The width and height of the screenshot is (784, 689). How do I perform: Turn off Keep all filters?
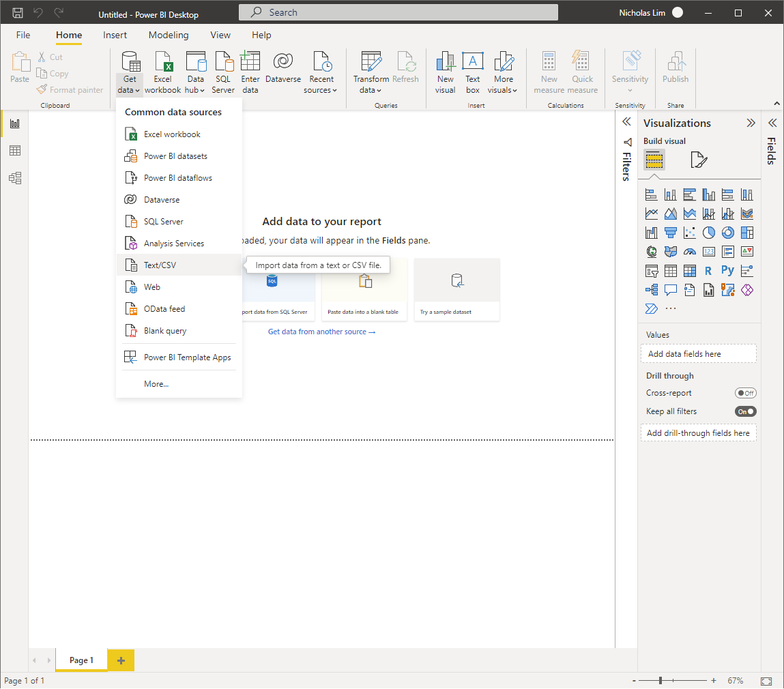[x=745, y=411]
